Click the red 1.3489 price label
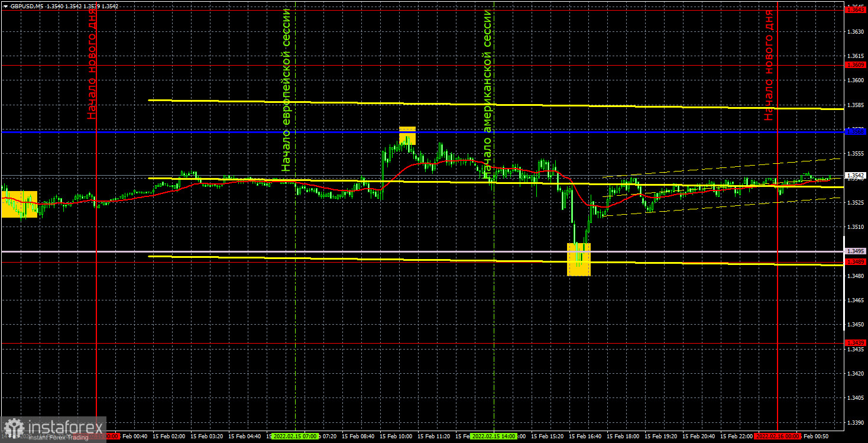The image size is (868, 443). pos(856,261)
